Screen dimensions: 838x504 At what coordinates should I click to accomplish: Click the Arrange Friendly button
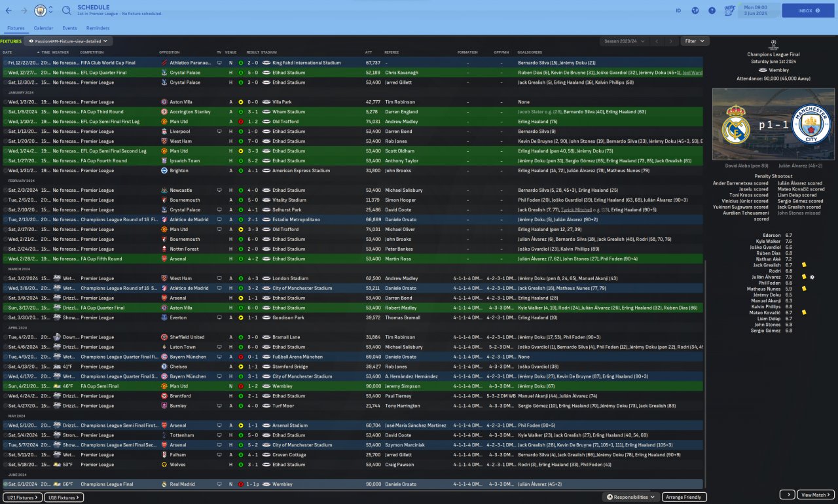tap(684, 497)
